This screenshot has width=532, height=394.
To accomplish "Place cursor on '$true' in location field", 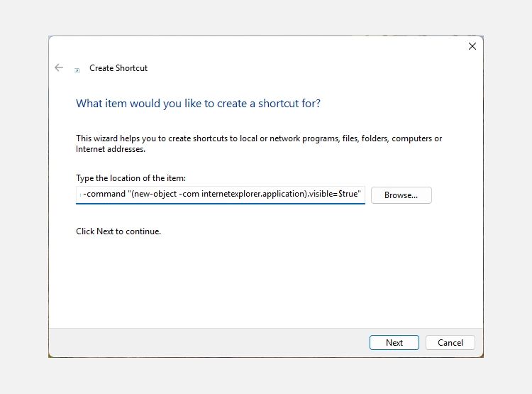I will tap(349, 195).
